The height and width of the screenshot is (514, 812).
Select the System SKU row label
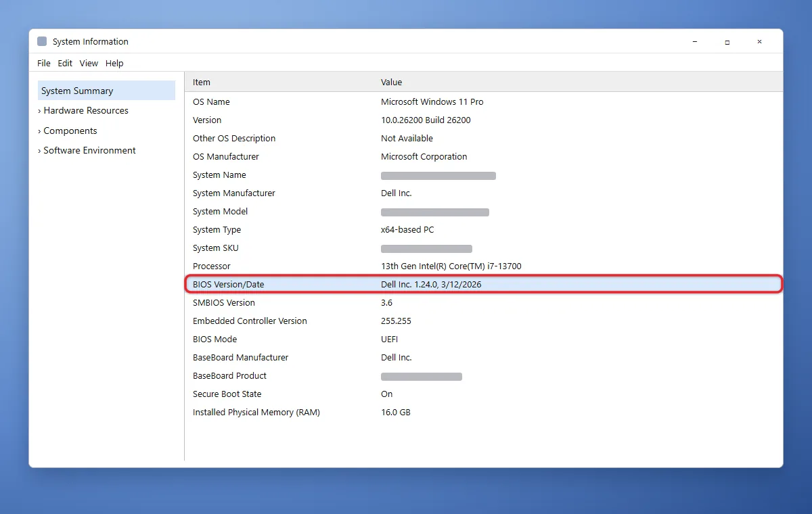(216, 248)
